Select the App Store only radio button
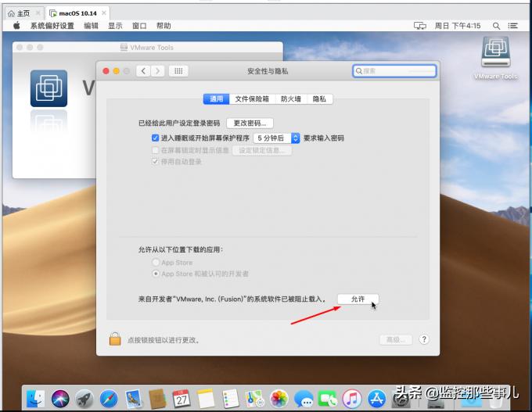532x412 pixels. click(156, 262)
